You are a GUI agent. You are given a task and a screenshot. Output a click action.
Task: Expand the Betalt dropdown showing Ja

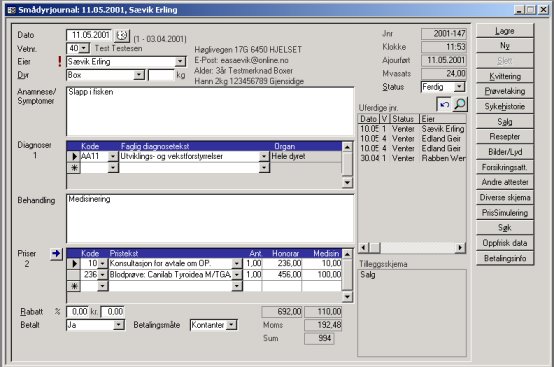119,325
